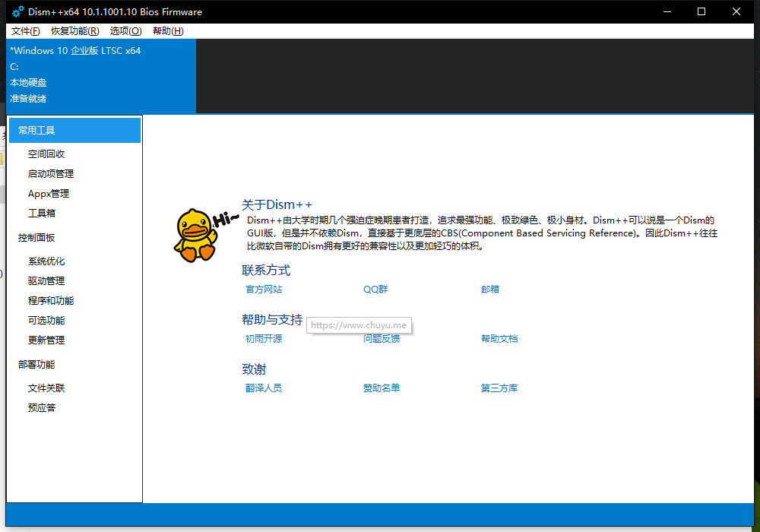
Task: Select the Windows 10 企业版 LTSC x64 image tile
Action: (101, 75)
